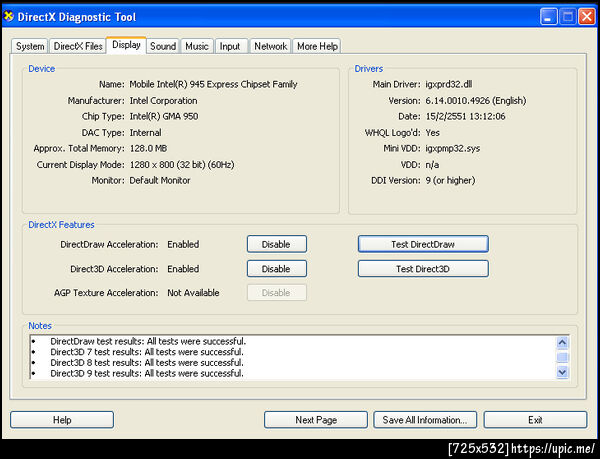This screenshot has height=459, width=600.
Task: Switch to the Input tab
Action: [x=230, y=46]
